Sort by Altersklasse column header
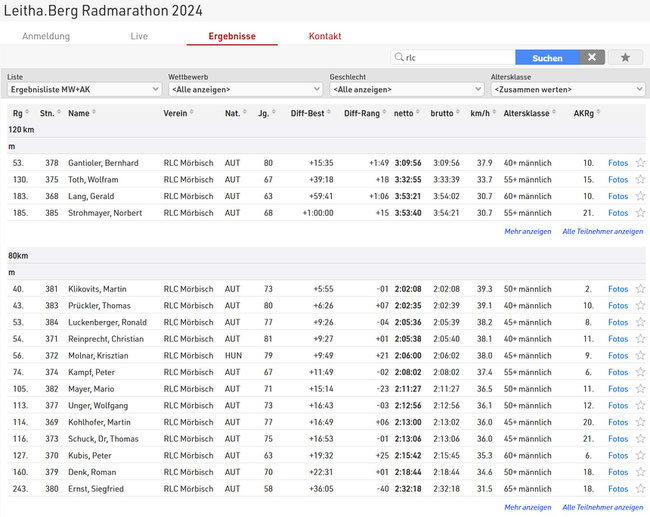The image size is (650, 517). click(x=529, y=113)
